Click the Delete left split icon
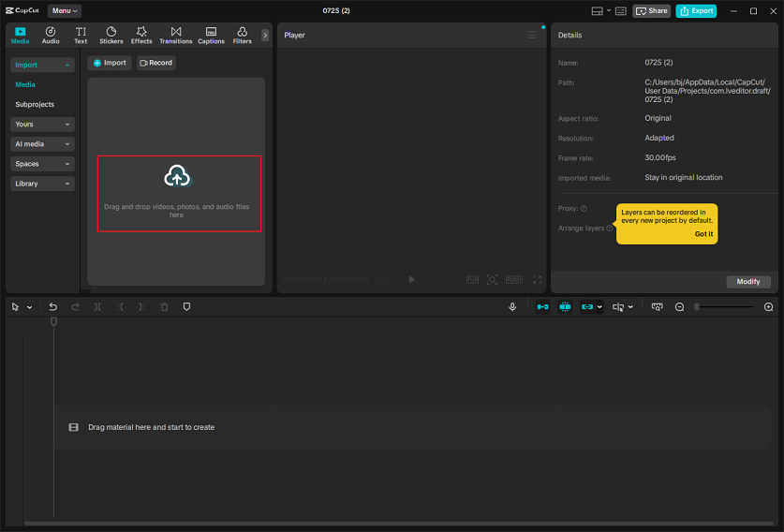Image resolution: width=784 pixels, height=532 pixels. pyautogui.click(x=120, y=307)
